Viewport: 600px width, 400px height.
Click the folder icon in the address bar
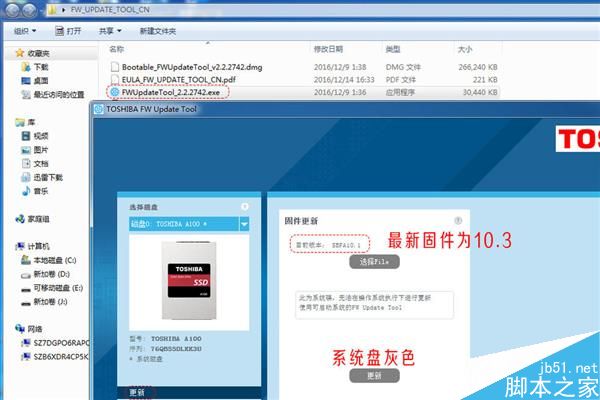pyautogui.click(x=52, y=10)
